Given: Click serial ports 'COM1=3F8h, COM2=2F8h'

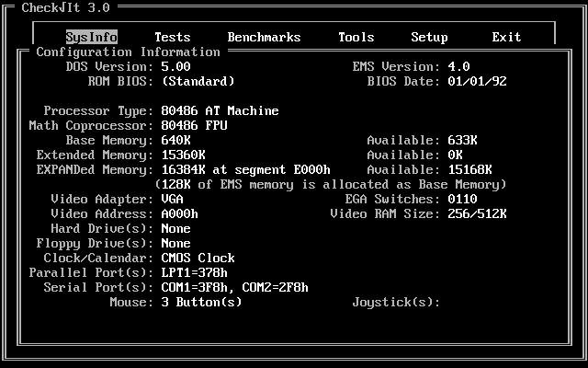Looking at the screenshot, I should 235,287.
